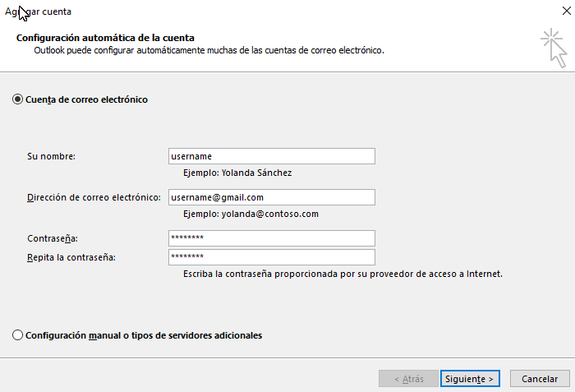Click the Repita la contraseña field
Viewport: 575px width, 392px height.
pos(272,257)
